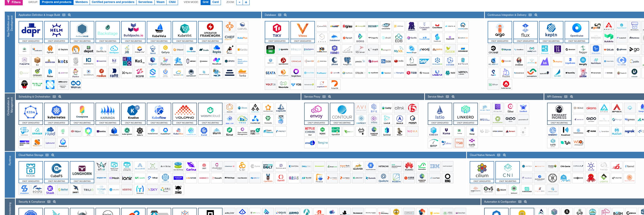Click the Tyk API gateway logo

click(565, 143)
